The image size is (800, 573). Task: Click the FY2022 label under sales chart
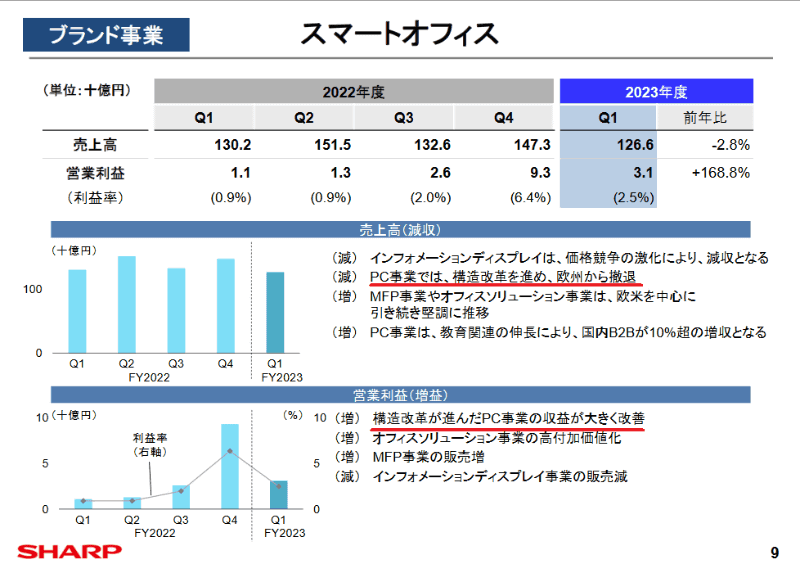149,377
